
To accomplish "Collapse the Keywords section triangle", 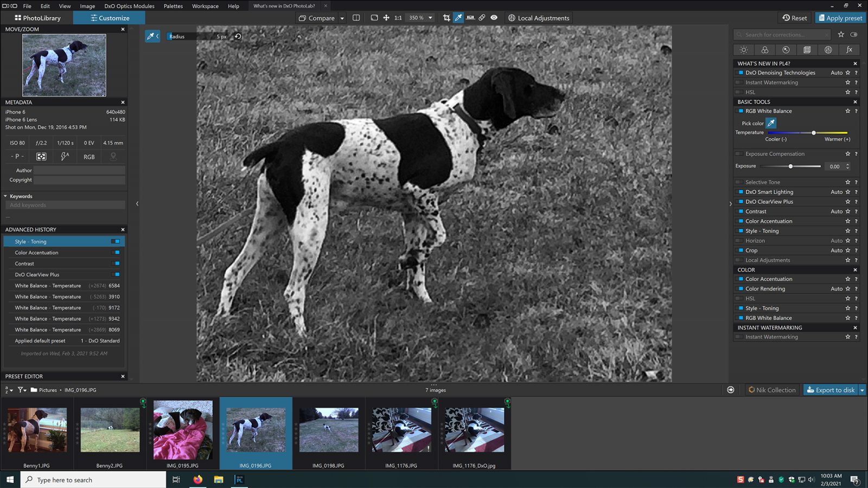I will pyautogui.click(x=5, y=196).
